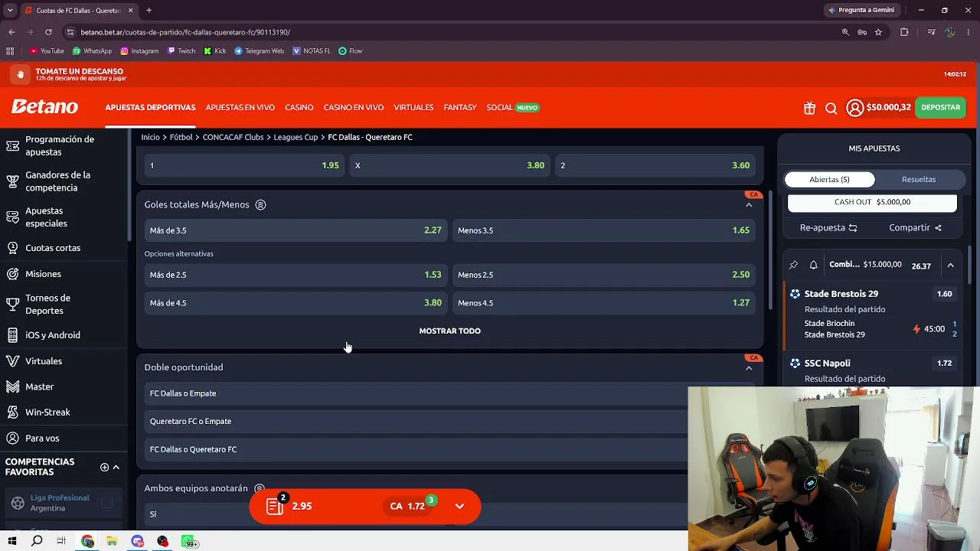Open Casino en Vivo menu item
Image resolution: width=980 pixels, height=551 pixels.
(x=354, y=108)
